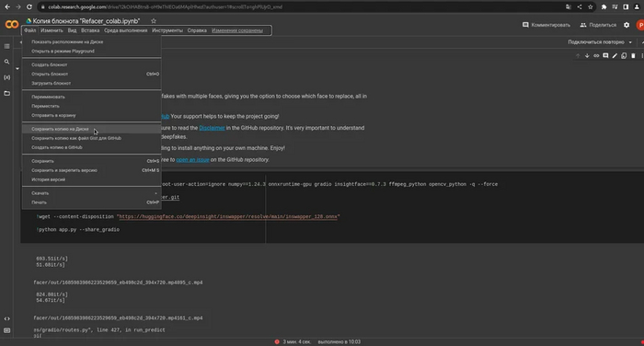Select Сохранить копию на Диске

pyautogui.click(x=92, y=129)
